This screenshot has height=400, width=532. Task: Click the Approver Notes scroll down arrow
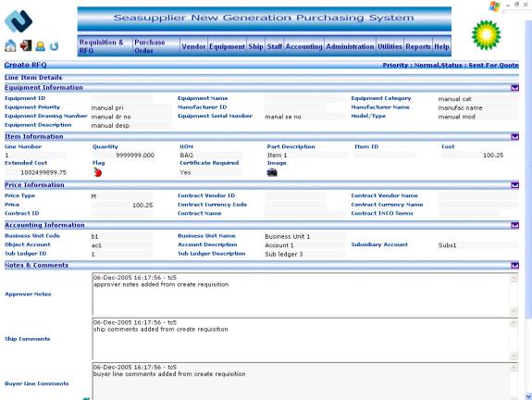pos(513,311)
